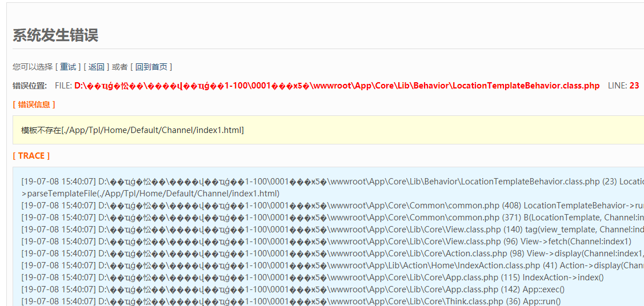Click the 错误位置 label
This screenshot has height=306, width=644.
click(30, 86)
